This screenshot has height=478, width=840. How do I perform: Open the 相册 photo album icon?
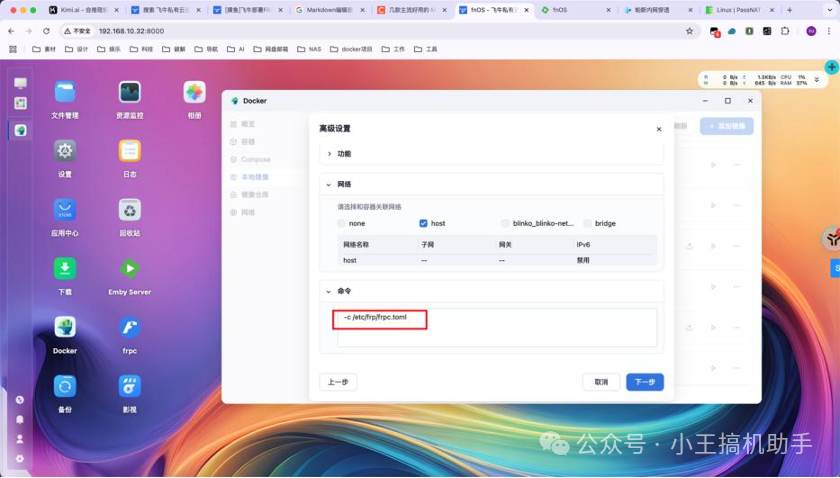(x=194, y=92)
